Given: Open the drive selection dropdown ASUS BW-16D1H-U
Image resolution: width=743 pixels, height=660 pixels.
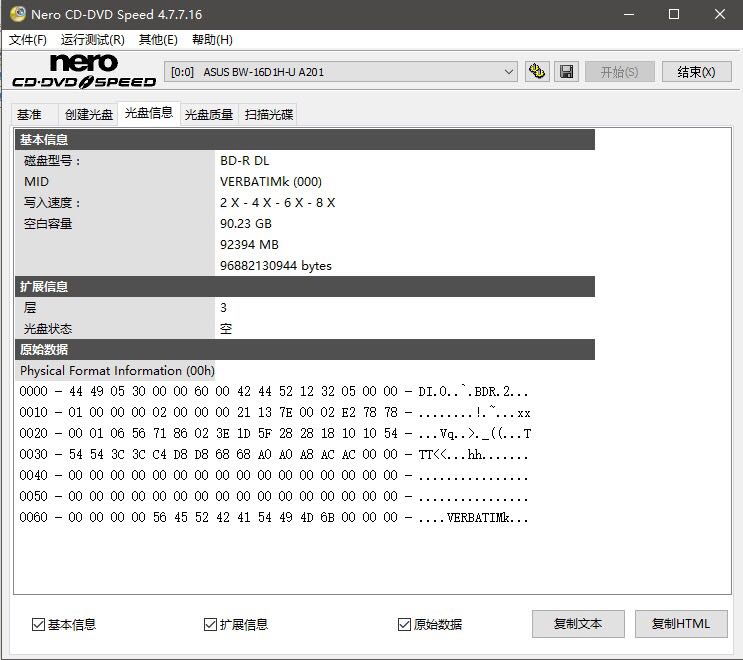Looking at the screenshot, I should (341, 72).
